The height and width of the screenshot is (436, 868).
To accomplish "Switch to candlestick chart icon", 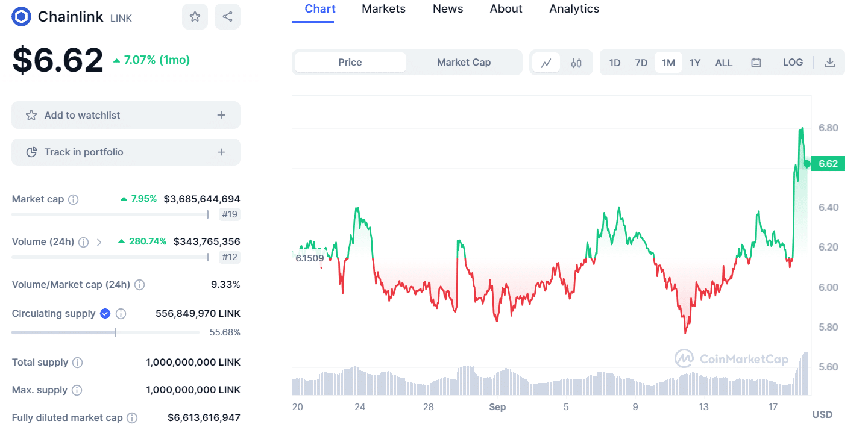I will tap(576, 63).
